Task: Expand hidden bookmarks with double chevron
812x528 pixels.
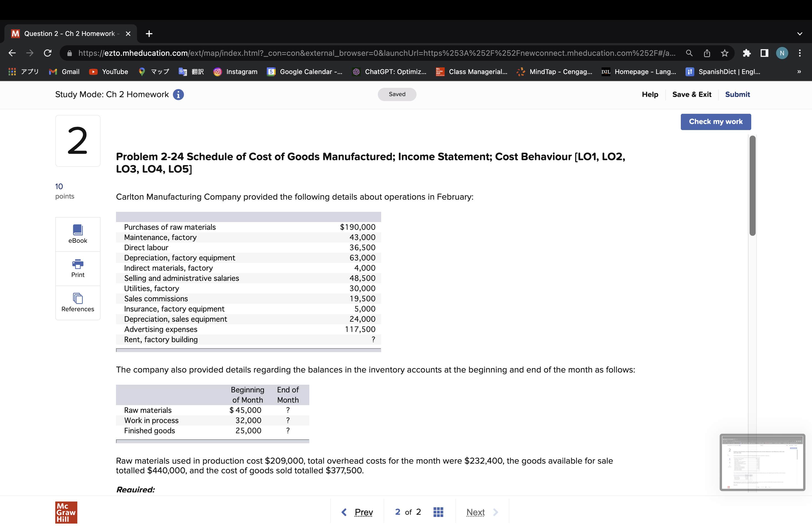Action: 799,72
